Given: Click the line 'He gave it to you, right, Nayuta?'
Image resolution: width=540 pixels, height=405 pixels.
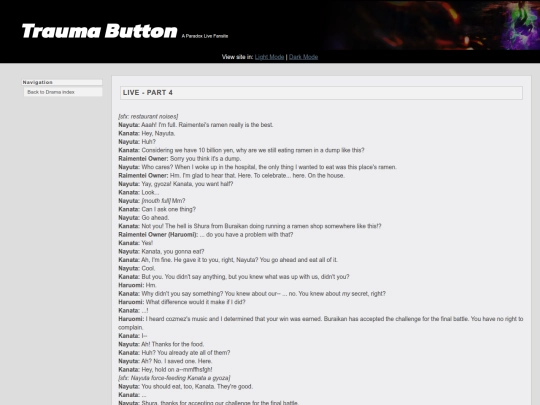Looking at the screenshot, I should (x=228, y=260).
